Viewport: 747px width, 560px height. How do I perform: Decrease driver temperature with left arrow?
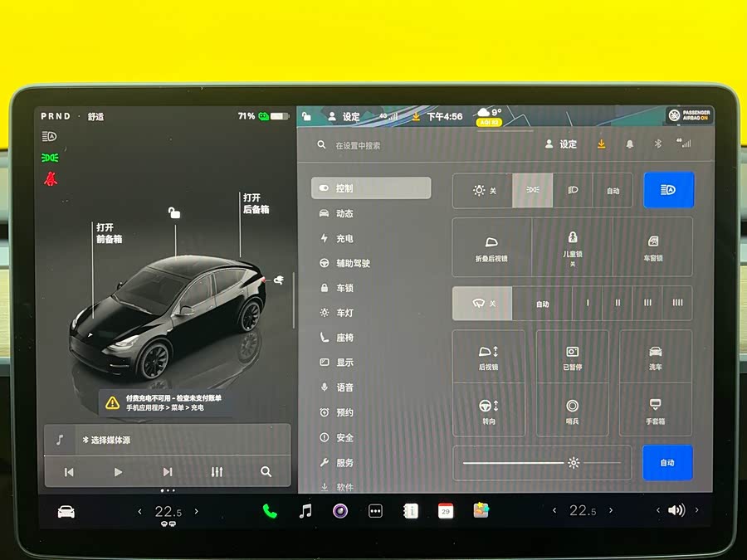click(x=139, y=512)
